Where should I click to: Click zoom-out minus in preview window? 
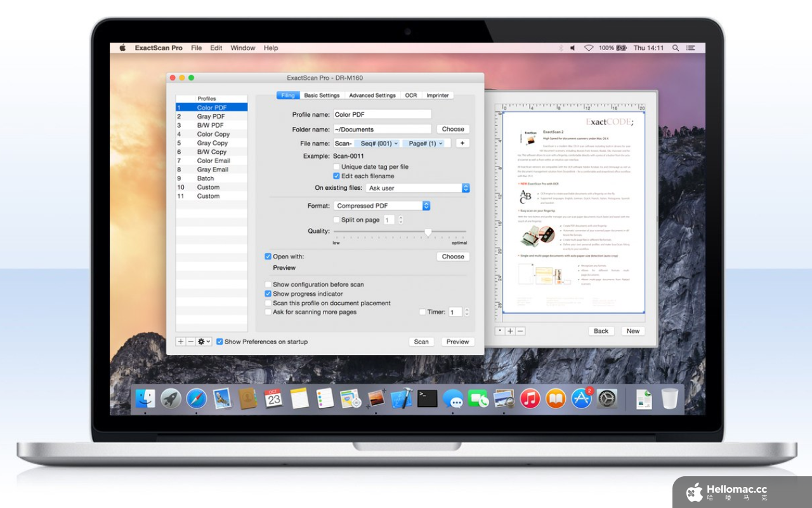[x=520, y=331]
